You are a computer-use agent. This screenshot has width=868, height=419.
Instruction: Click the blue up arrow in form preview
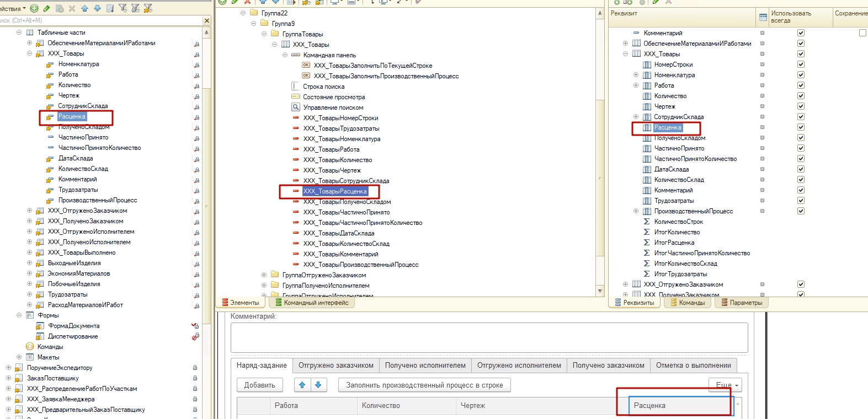coord(302,385)
